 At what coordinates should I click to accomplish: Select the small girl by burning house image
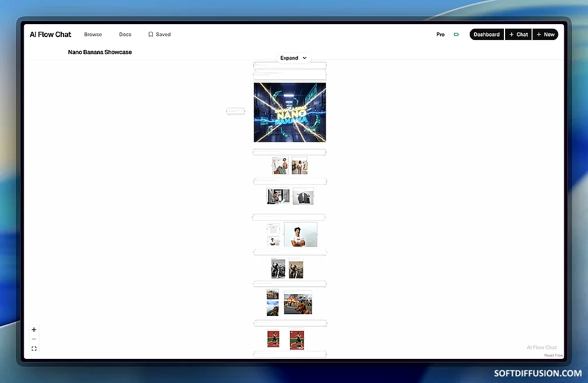[x=273, y=294]
